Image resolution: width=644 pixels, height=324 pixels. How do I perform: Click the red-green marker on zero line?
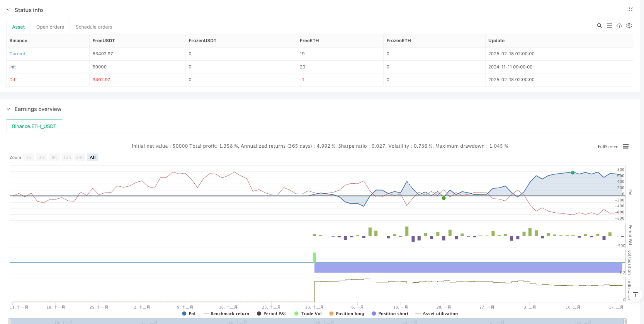pos(443,198)
